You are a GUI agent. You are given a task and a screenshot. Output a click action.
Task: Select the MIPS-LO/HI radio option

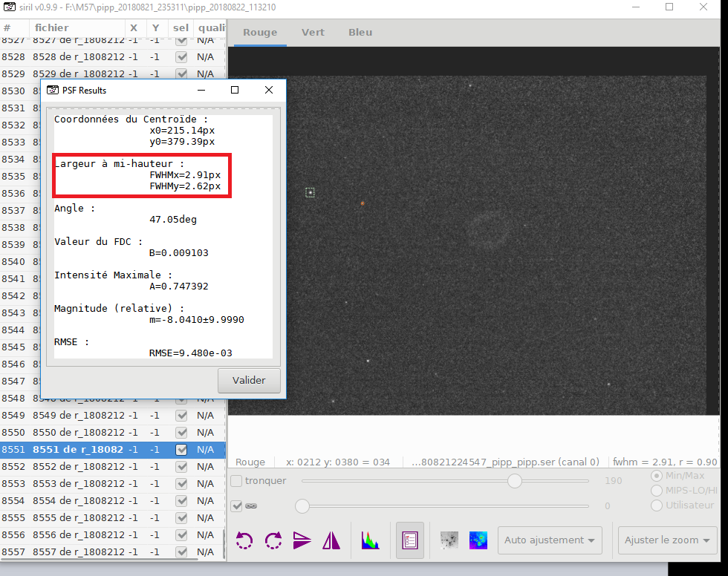[x=657, y=491]
